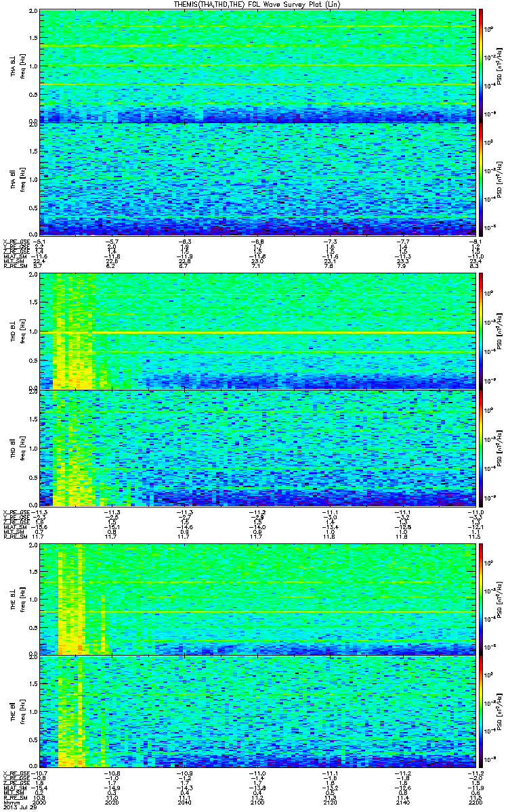Viewport: 508px width, 812px height.
Task: Click the THD B⊥ PSD color bar
Action: [x=480, y=331]
